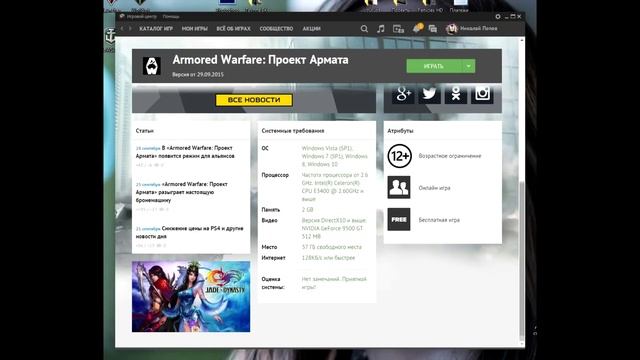The width and height of the screenshot is (640, 360).
Task: Open article about real armored vehicle giveaway
Action: (x=182, y=192)
